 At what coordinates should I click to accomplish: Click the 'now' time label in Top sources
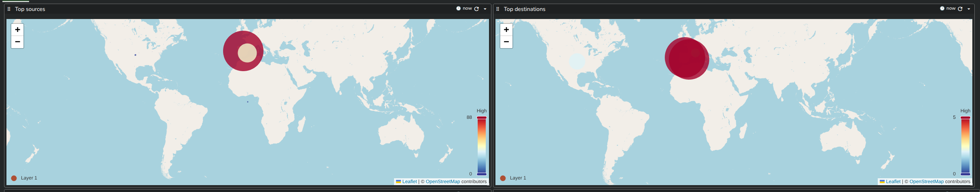468,8
